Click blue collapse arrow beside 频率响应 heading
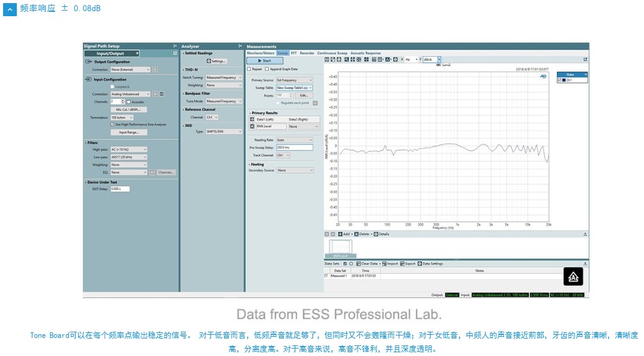 pyautogui.click(x=10, y=9)
